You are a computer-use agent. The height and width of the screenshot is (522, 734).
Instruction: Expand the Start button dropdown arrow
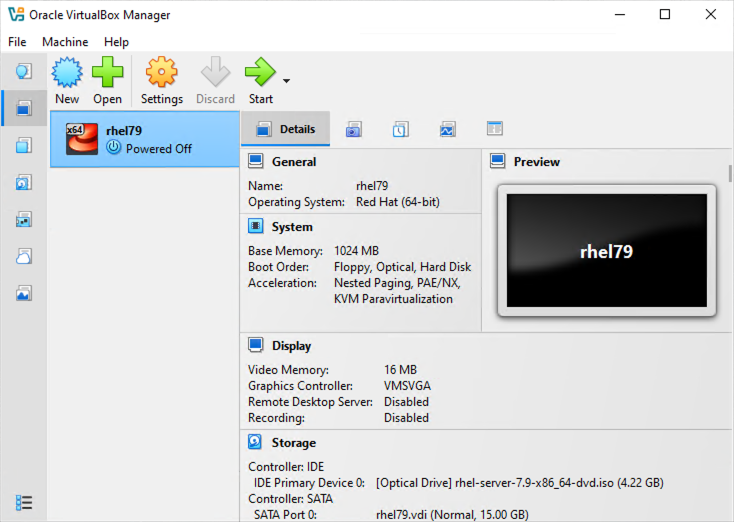286,81
